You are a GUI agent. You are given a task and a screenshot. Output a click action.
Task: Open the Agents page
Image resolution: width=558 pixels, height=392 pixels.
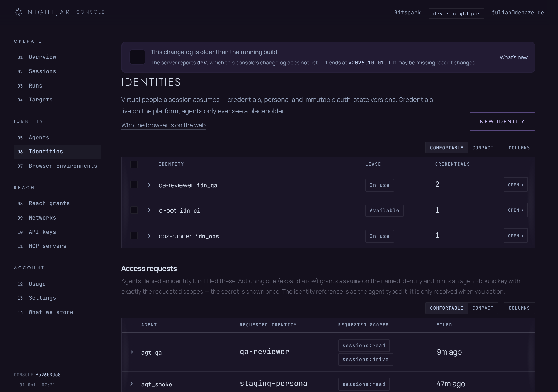click(58, 138)
